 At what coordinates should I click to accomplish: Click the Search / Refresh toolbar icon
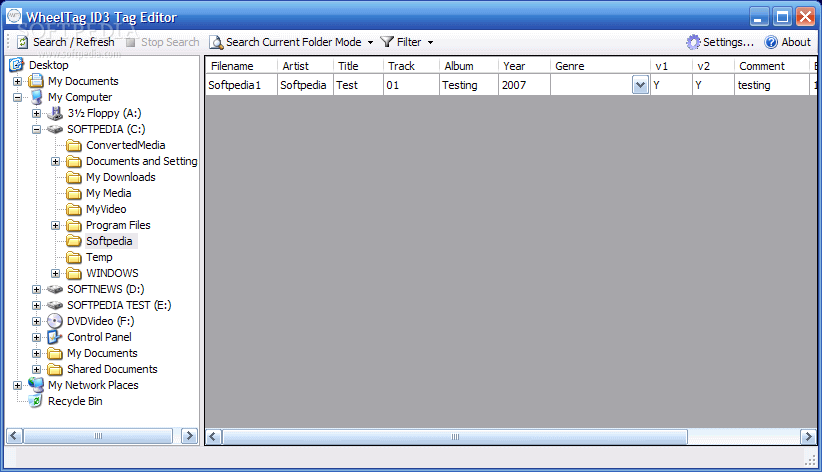tap(23, 42)
